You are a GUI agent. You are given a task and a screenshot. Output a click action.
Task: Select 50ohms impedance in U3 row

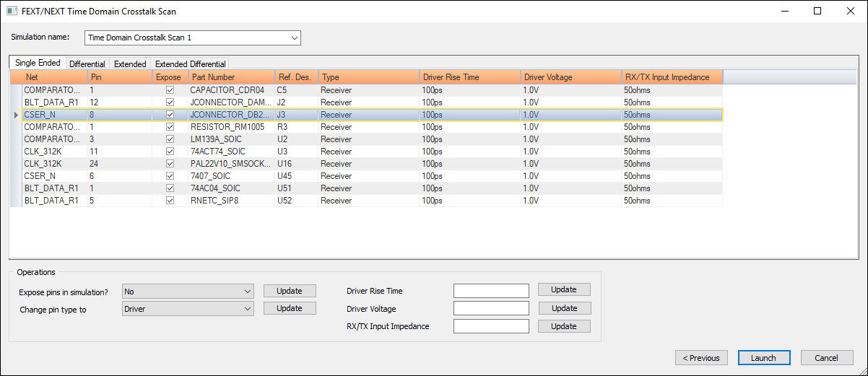tap(672, 152)
